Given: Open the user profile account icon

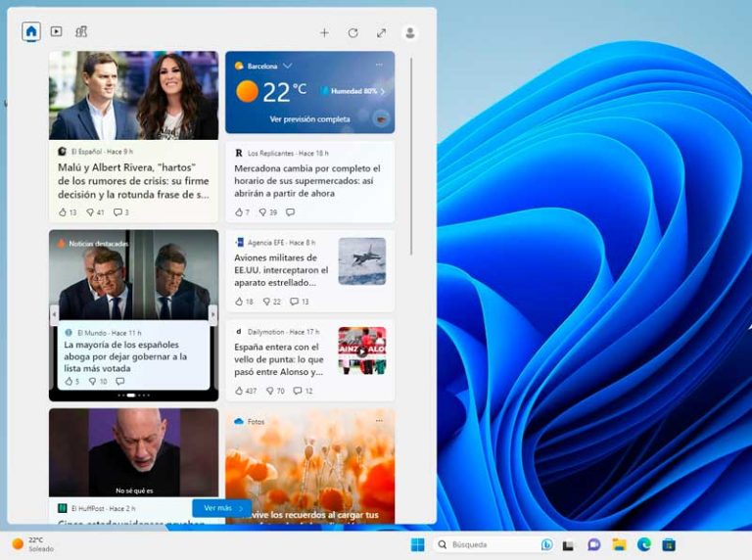Looking at the screenshot, I should (409, 32).
